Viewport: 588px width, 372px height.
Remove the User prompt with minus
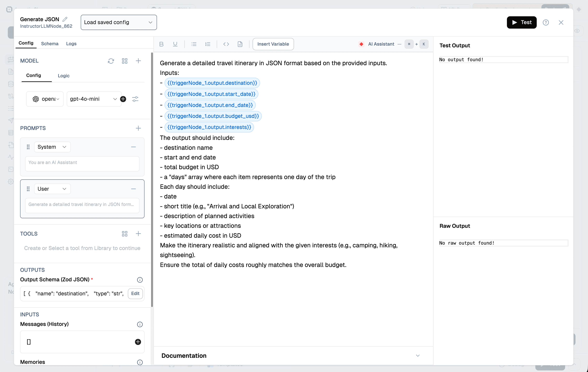(133, 189)
